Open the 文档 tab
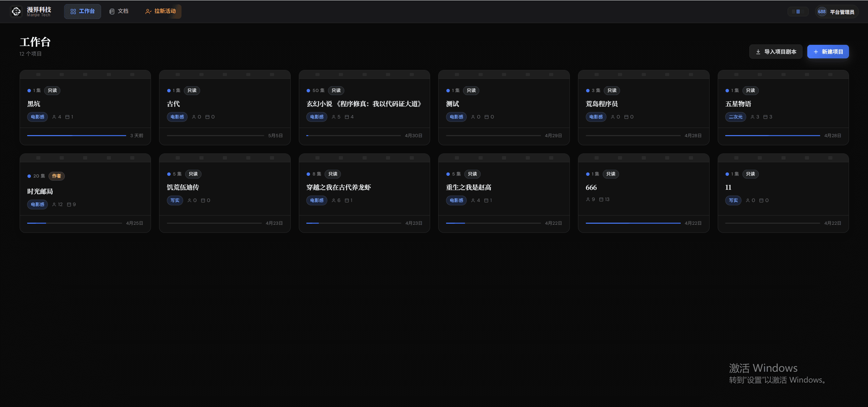The image size is (868, 407). [119, 12]
